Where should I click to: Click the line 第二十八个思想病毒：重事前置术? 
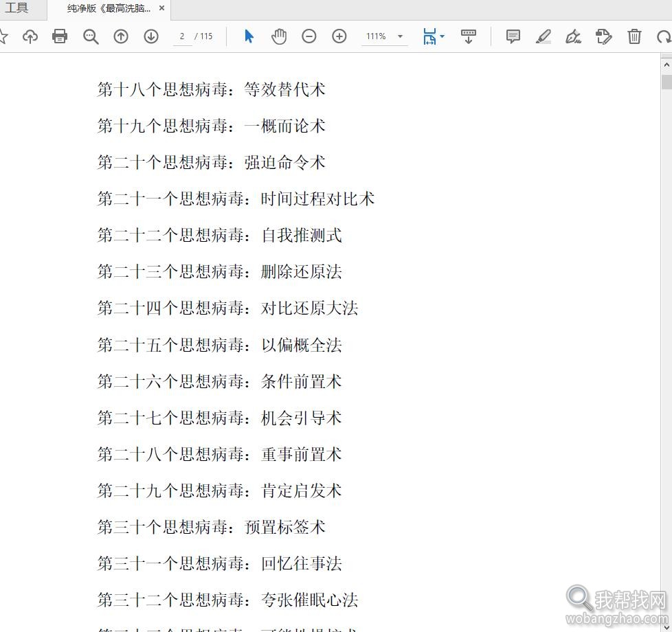pos(219,454)
